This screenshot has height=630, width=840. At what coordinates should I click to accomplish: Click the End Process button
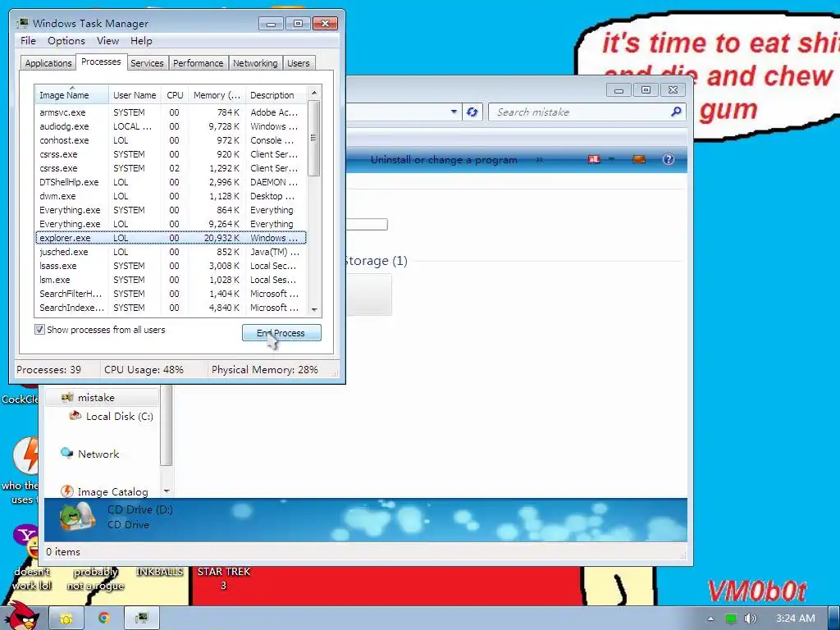tap(281, 333)
